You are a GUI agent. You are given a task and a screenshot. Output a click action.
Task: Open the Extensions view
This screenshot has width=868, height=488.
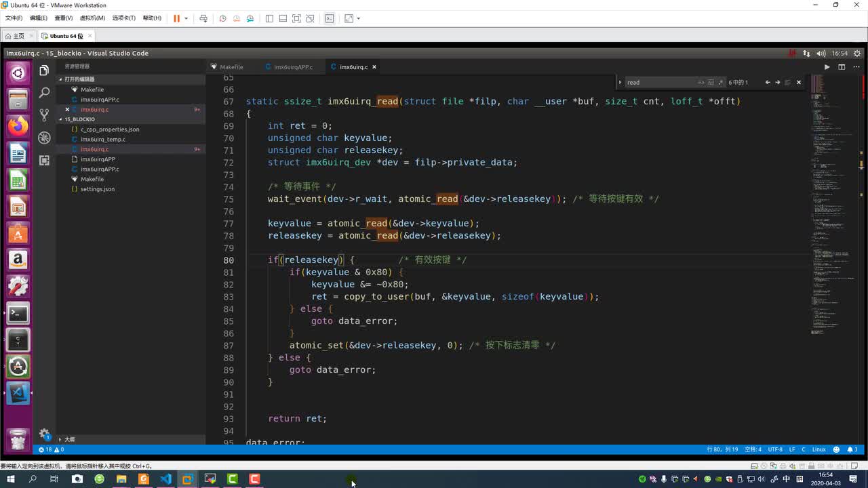coord(44,160)
